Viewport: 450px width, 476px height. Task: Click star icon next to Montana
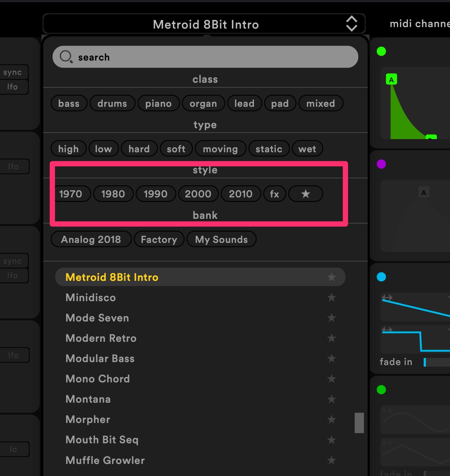point(331,399)
